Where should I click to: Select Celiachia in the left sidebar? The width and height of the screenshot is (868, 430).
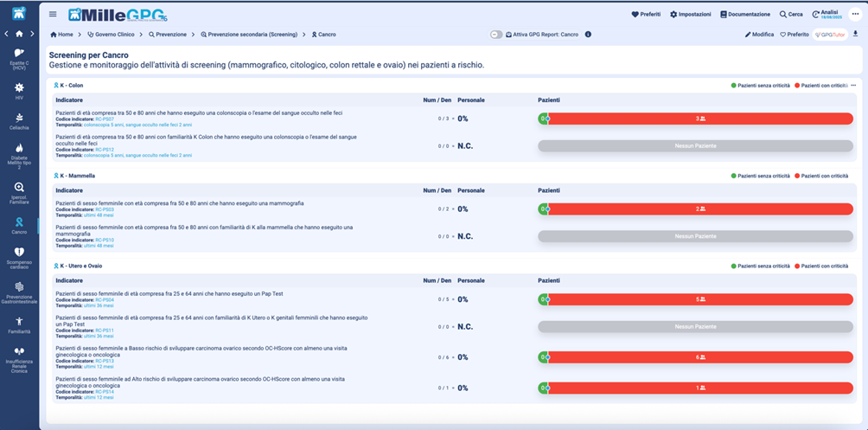point(19,121)
